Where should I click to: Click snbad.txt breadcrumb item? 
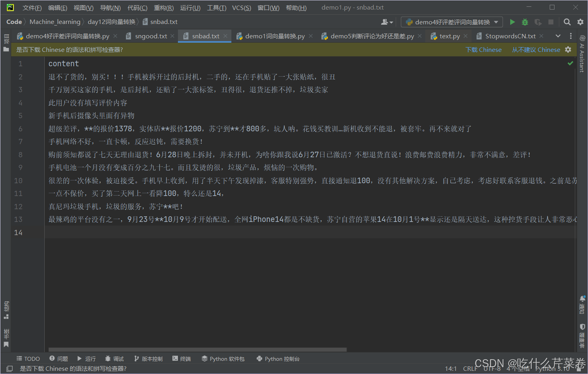[160, 22]
